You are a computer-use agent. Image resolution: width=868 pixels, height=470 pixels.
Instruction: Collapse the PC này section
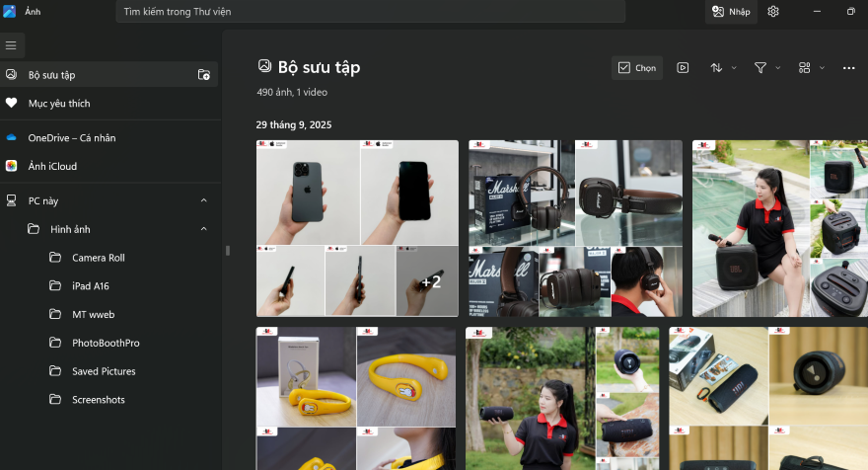(204, 200)
